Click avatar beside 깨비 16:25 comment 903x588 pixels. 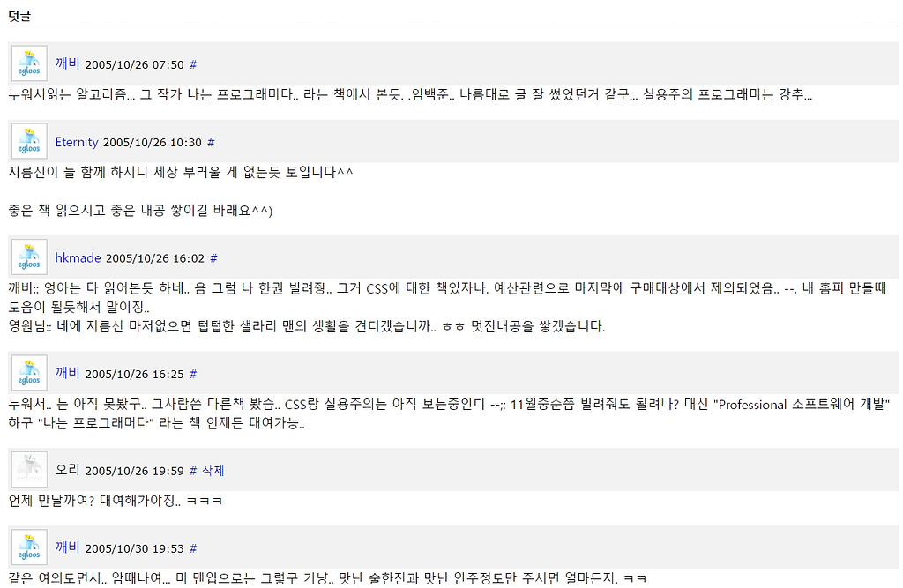[29, 373]
